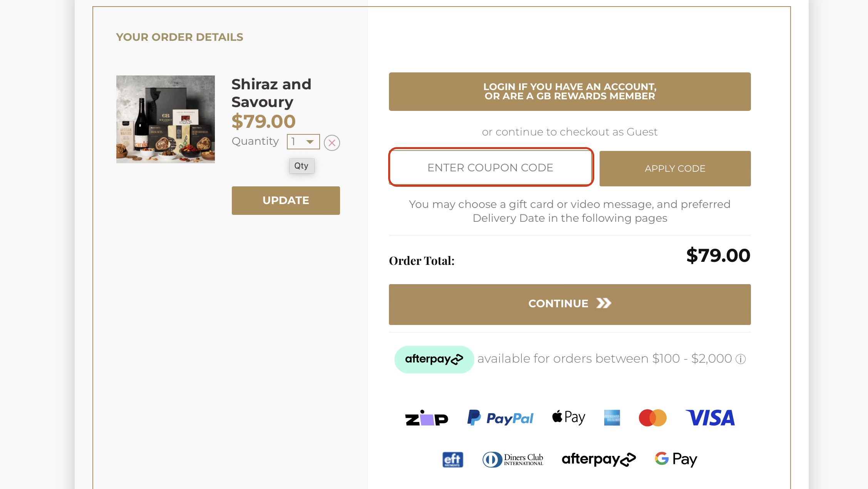Open the Quantity dropdown

click(303, 142)
